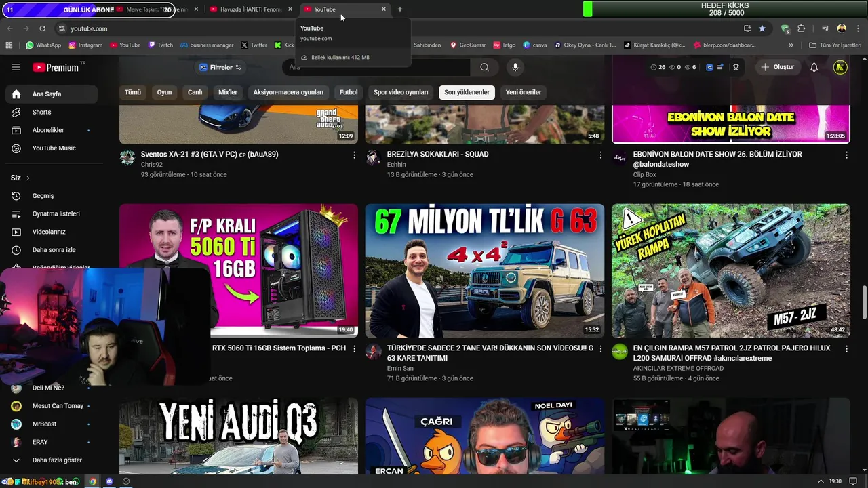Open the Yürek Hoplatan Rampa thumbnail

730,270
